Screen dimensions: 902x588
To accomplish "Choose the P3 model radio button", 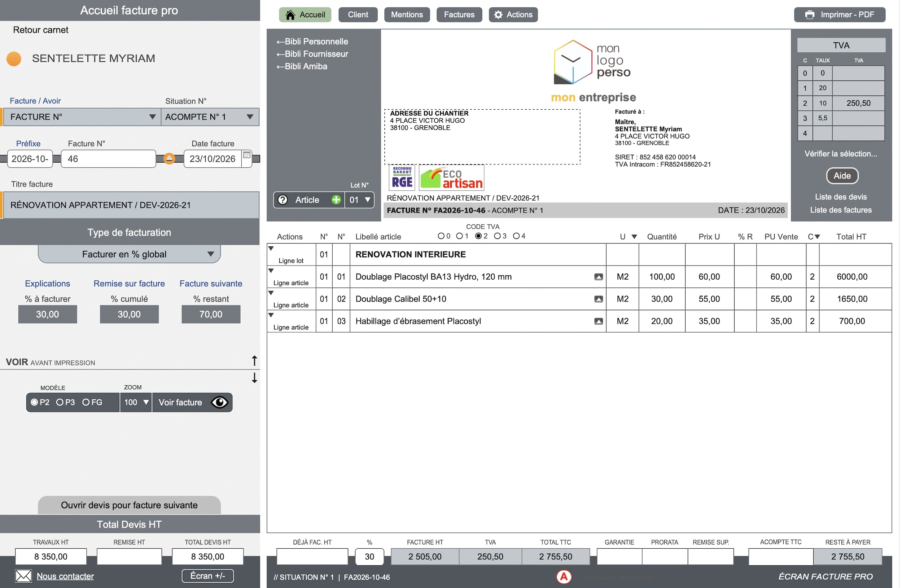I will 60,402.
